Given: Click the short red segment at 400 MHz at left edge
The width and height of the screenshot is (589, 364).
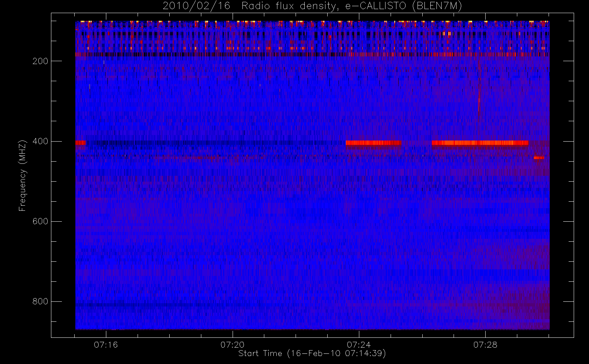Looking at the screenshot, I should coord(80,143).
